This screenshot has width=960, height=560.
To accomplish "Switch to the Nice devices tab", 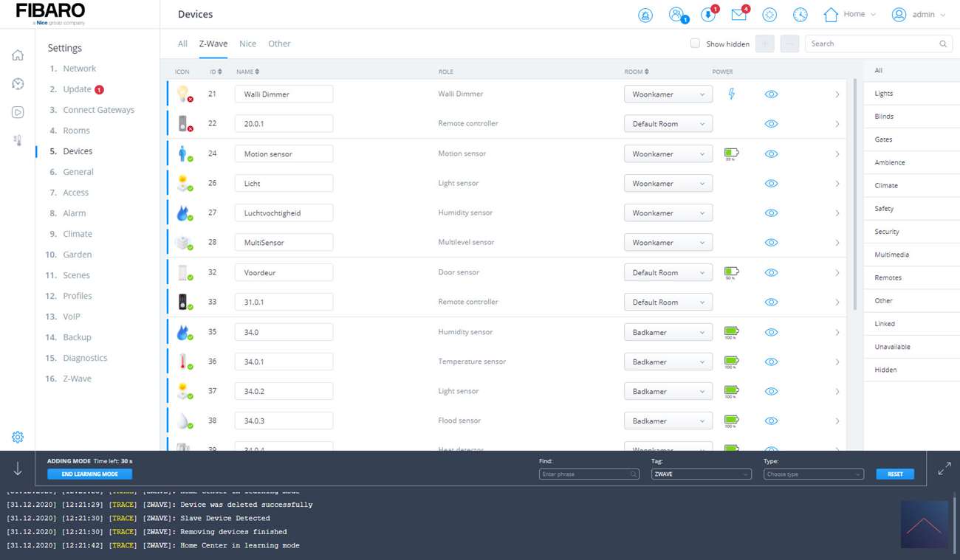I will pyautogui.click(x=247, y=44).
